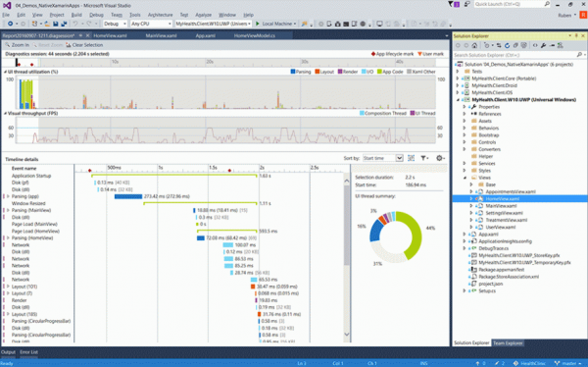Expand the Services folder in Solution Explorer
This screenshot has width=588, height=367.
[x=465, y=164]
